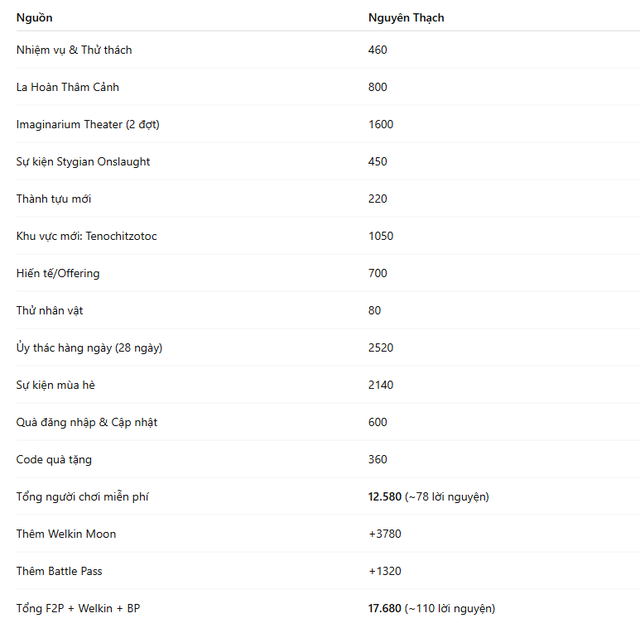Select the "Code quà tặng" label

click(54, 459)
